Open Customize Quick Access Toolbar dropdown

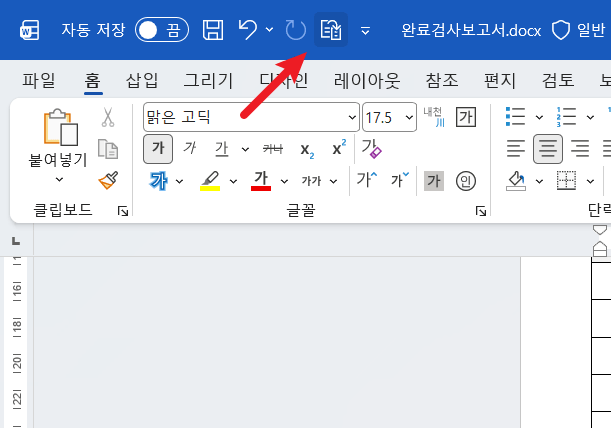365,30
